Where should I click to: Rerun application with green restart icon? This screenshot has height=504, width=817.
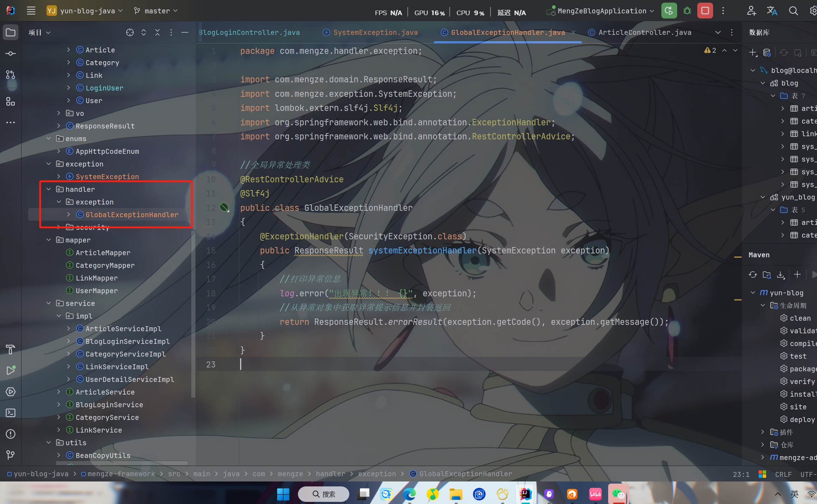[669, 11]
